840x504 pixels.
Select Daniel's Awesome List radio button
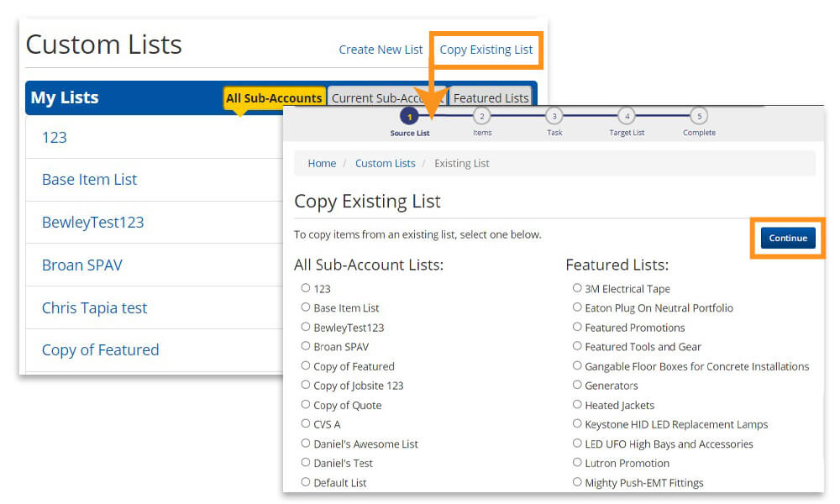[306, 444]
